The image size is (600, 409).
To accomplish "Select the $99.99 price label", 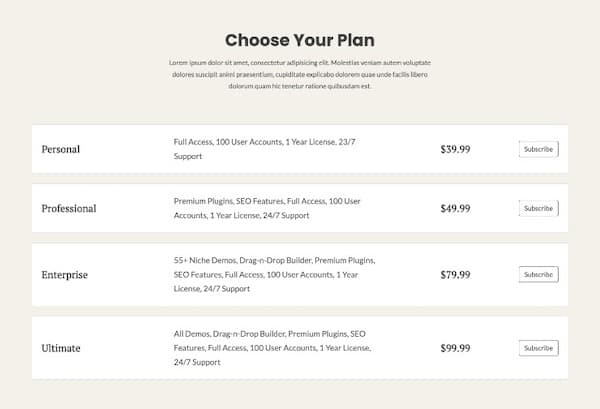I will tap(455, 348).
